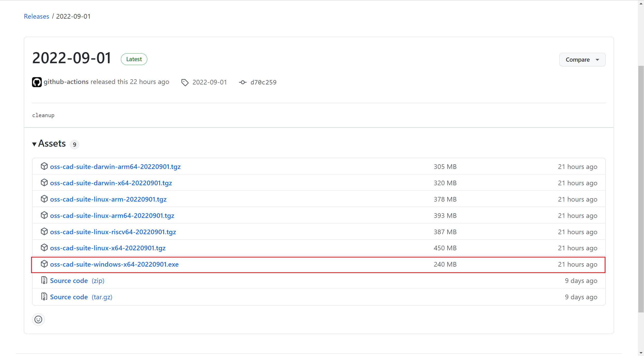Open the emoji reaction picker
This screenshot has width=644, height=356.
tap(38, 319)
